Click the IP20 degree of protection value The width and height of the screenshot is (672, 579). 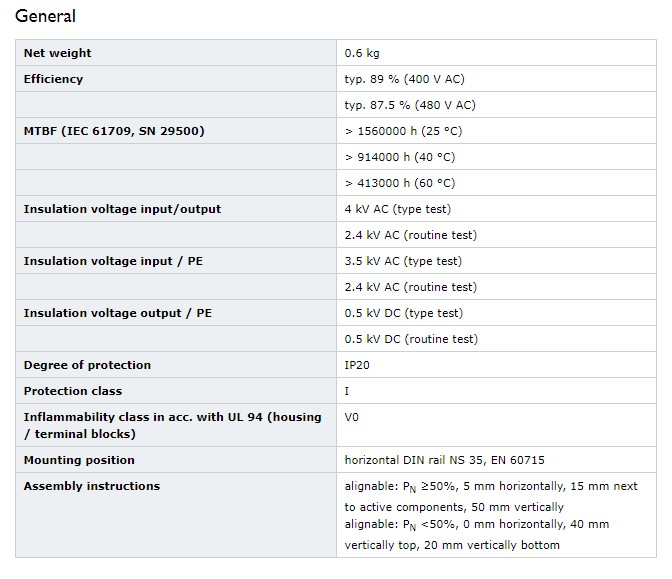pos(357,365)
